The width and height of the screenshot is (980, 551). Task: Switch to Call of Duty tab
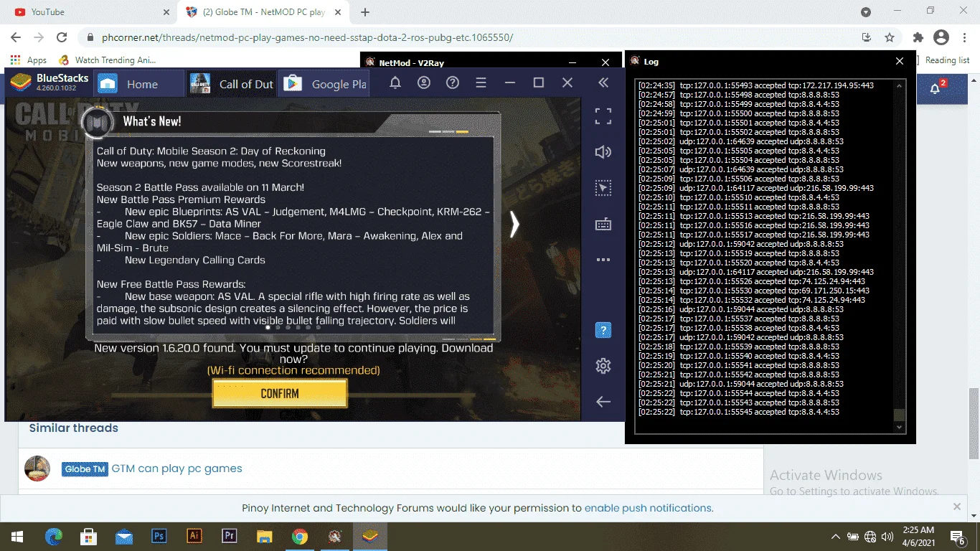pyautogui.click(x=231, y=84)
